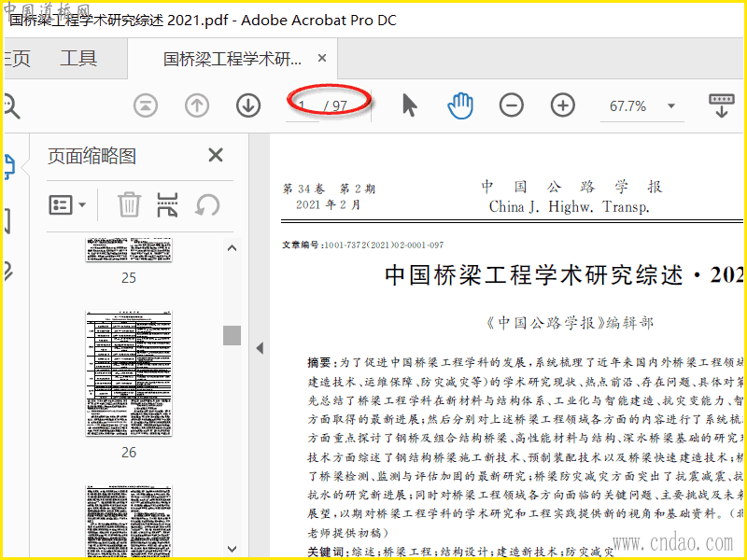Close the document tab with X
The image size is (747, 560).
pyautogui.click(x=322, y=58)
